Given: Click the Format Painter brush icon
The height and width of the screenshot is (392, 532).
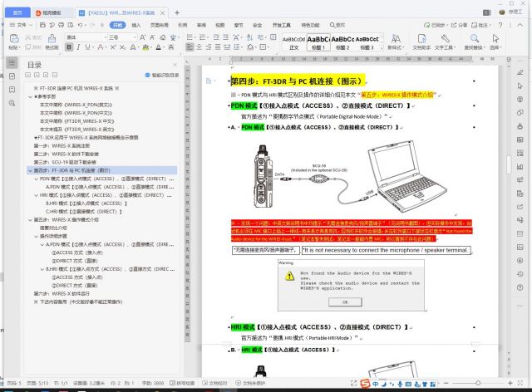Looking at the screenshot, I should click(x=52, y=38).
